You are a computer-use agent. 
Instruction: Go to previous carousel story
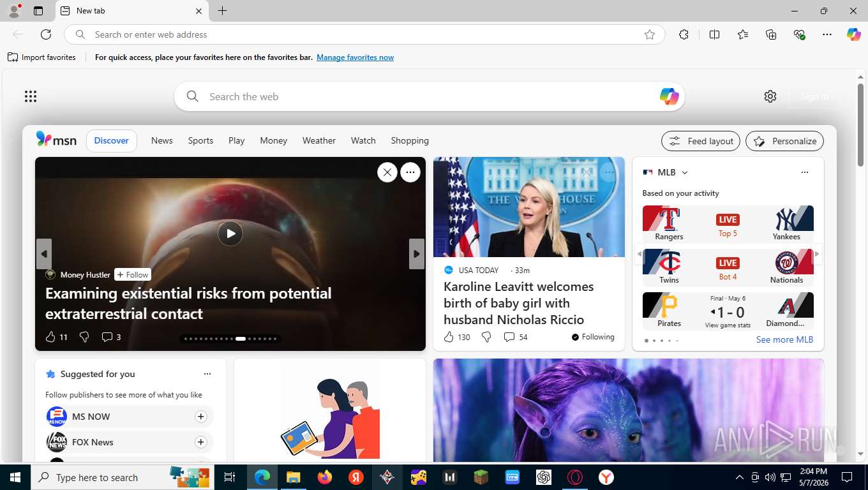43,254
